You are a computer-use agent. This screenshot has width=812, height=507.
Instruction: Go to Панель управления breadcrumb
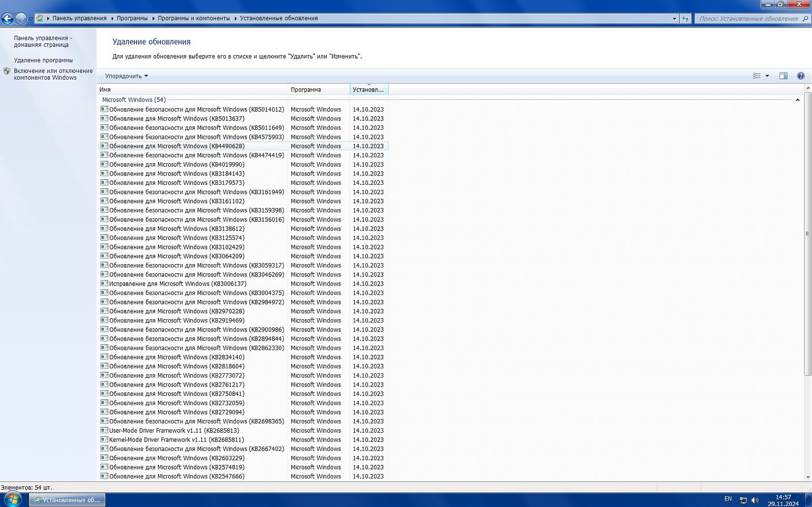click(80, 18)
